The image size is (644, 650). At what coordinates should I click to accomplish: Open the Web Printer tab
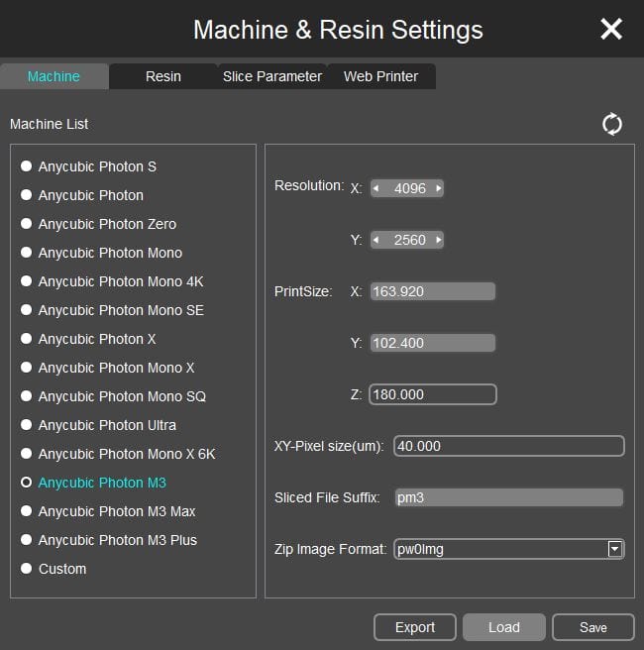point(381,76)
